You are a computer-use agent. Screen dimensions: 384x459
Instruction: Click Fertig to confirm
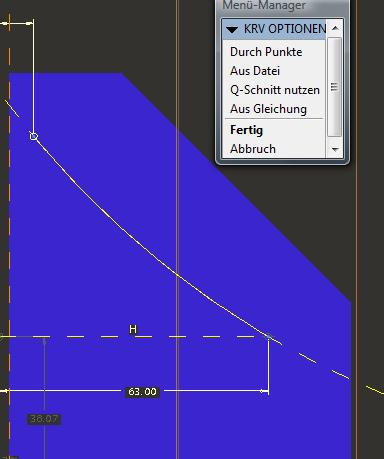246,130
